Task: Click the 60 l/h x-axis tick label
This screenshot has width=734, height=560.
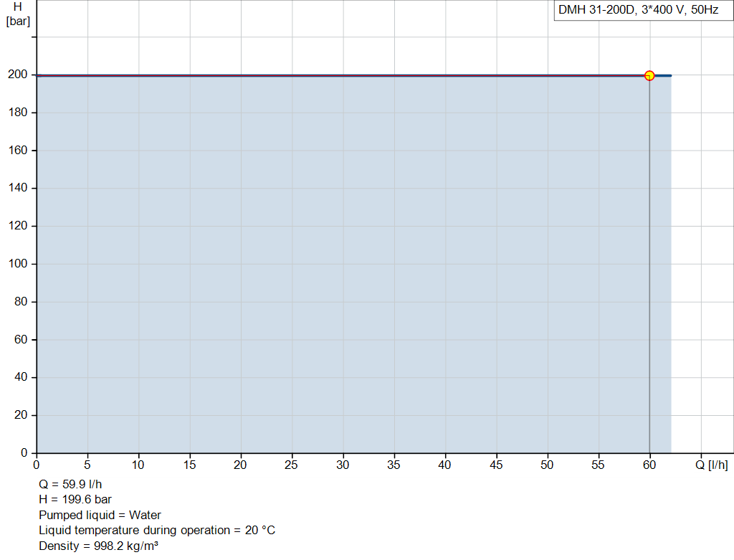Action: [649, 465]
